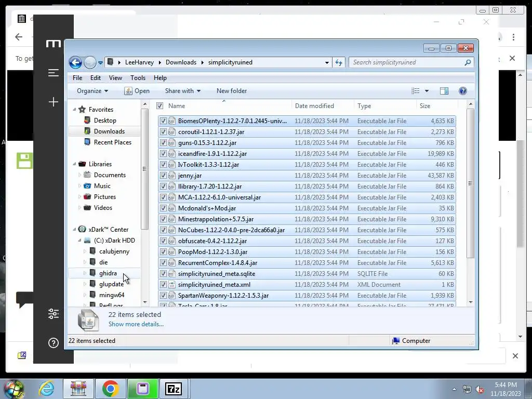Toggle the preview pane icon
This screenshot has width=532, height=399.
pyautogui.click(x=444, y=91)
